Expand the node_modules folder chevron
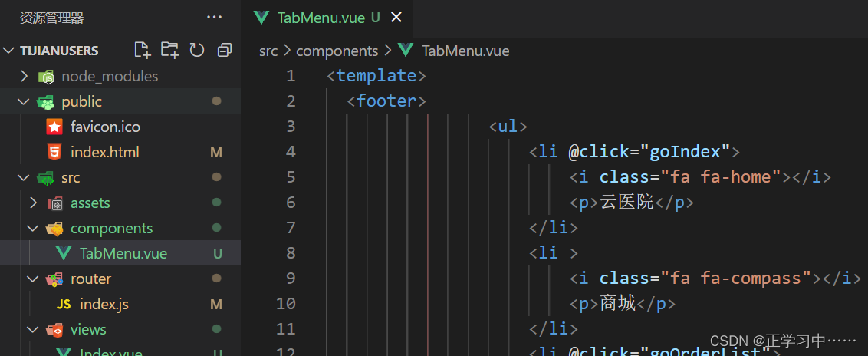The width and height of the screenshot is (868, 356). click(24, 77)
